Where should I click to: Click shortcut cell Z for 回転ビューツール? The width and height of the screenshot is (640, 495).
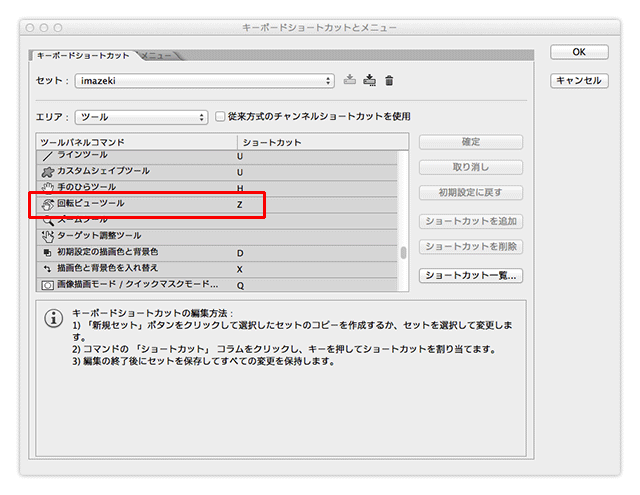pyautogui.click(x=239, y=205)
